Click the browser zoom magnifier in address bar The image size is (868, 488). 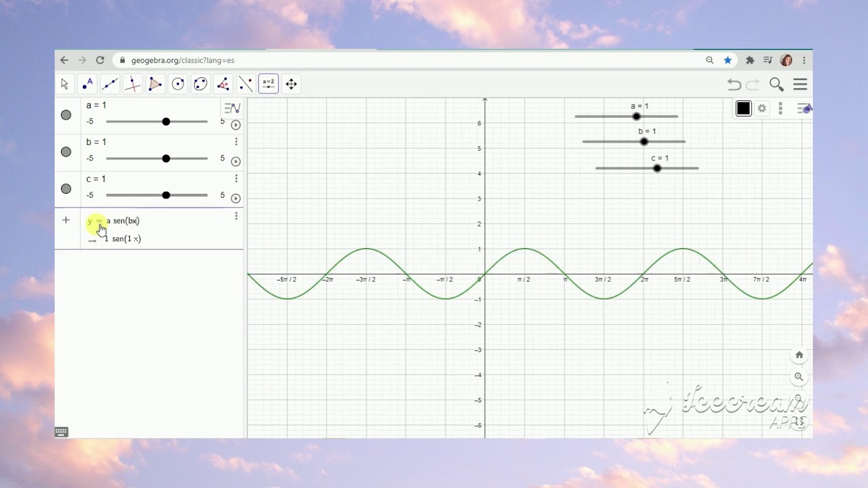[x=710, y=60]
